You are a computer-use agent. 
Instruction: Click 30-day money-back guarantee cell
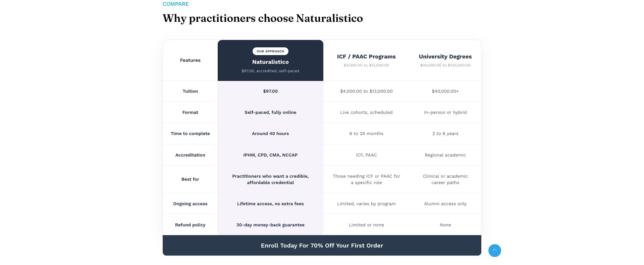[270, 225]
